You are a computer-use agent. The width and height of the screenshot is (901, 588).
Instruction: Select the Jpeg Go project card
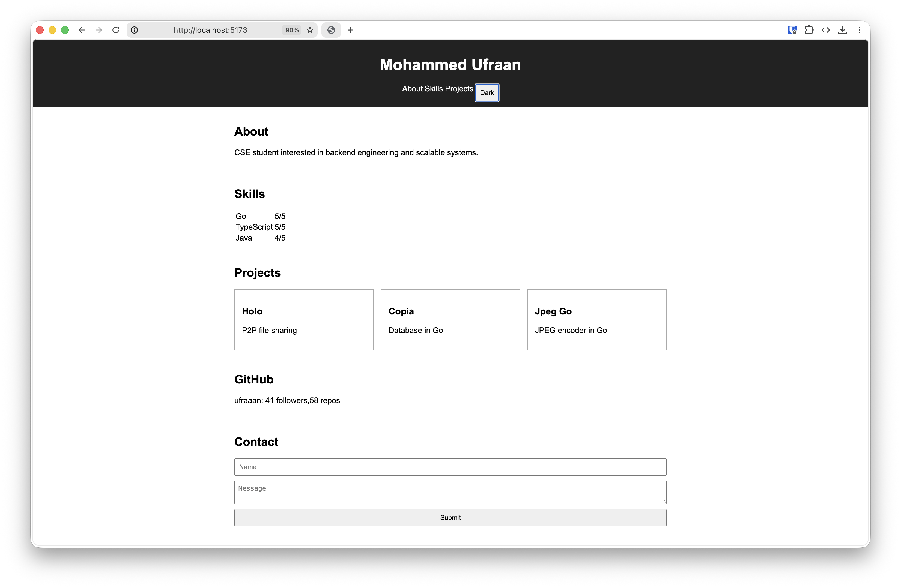click(597, 320)
